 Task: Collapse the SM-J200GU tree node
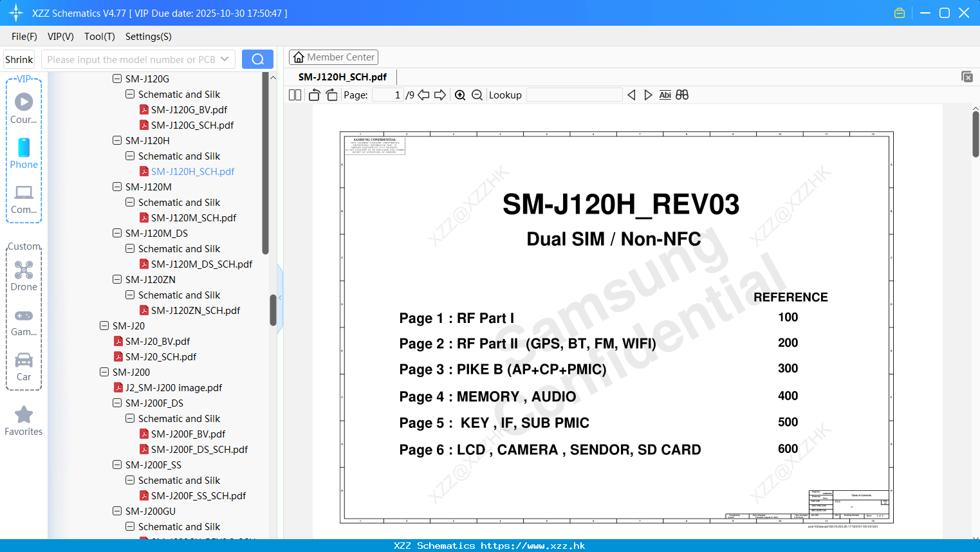point(117,511)
